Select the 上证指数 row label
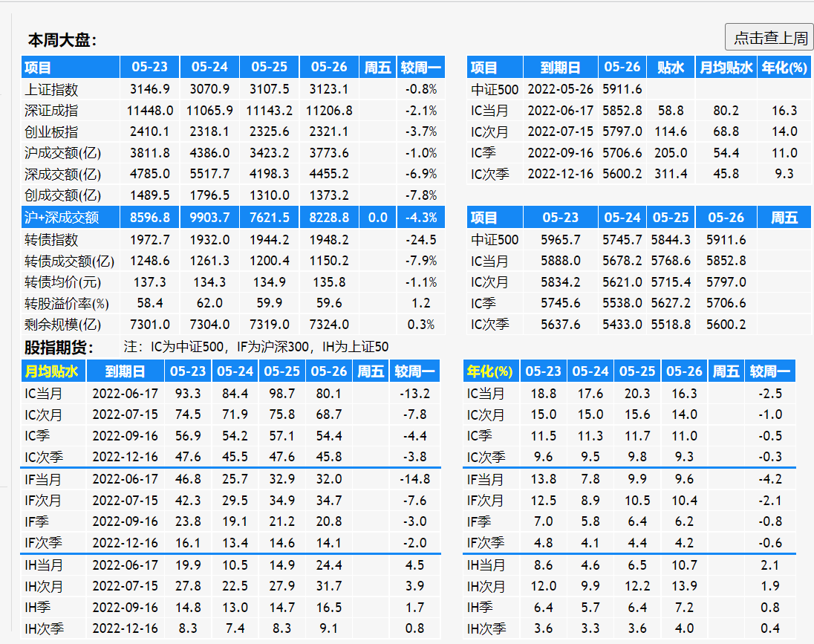The height and width of the screenshot is (644, 814). coord(51,89)
